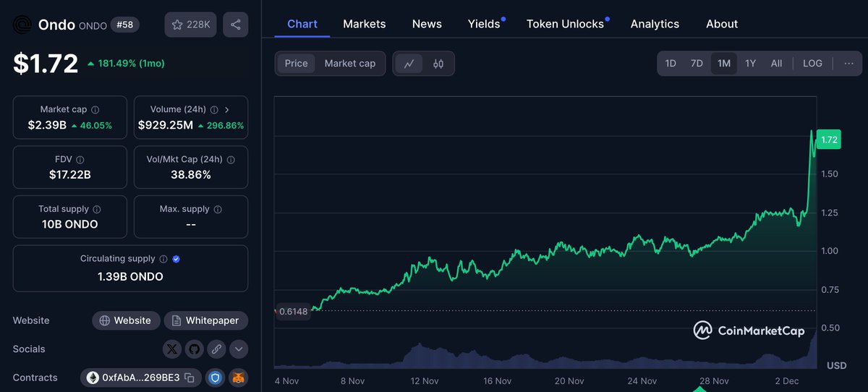The image size is (868, 392).
Task: Expand more socials dropdown chevron
Action: 239,349
